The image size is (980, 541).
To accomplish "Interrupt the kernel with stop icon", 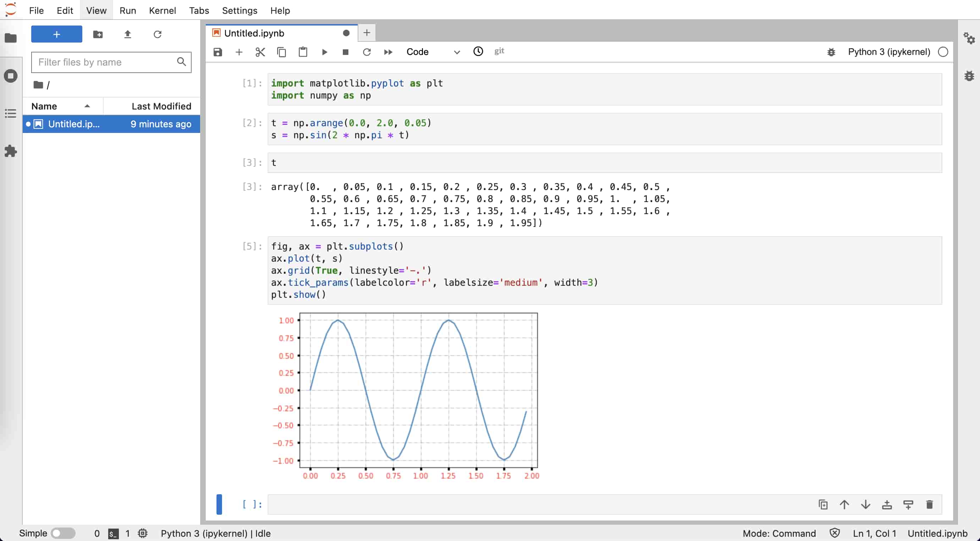I will click(346, 52).
